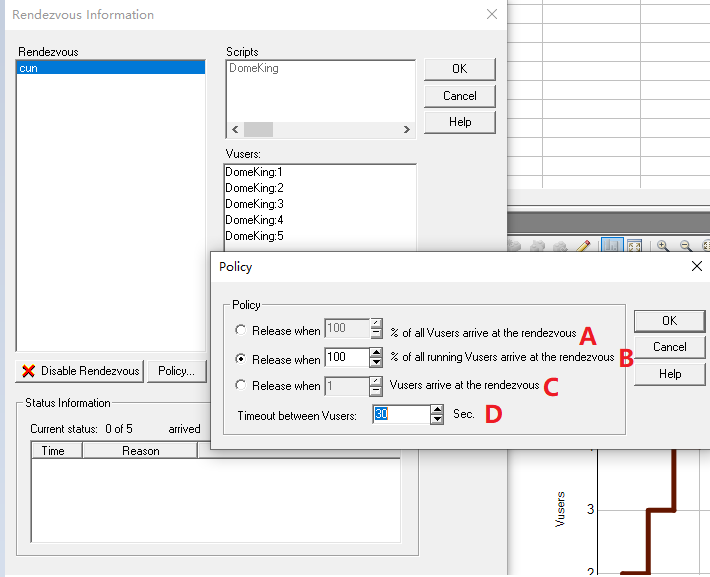Image resolution: width=710 pixels, height=577 pixels.
Task: Select Vuser DomeKing:5
Action: (254, 236)
